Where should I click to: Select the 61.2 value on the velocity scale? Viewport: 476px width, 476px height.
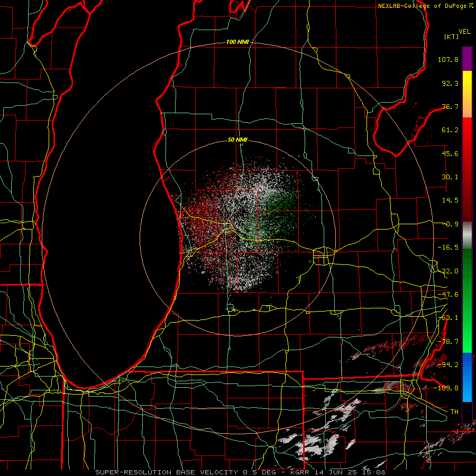pyautogui.click(x=450, y=130)
